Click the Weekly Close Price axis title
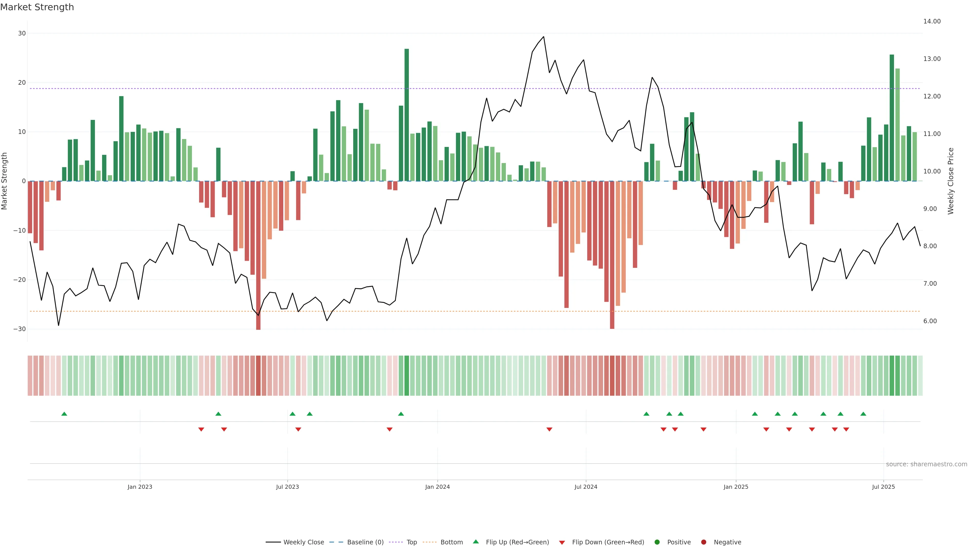The image size is (980, 551). tap(951, 181)
